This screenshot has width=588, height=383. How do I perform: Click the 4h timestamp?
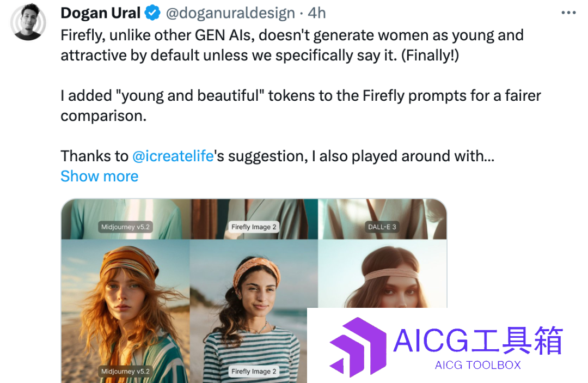coord(316,13)
